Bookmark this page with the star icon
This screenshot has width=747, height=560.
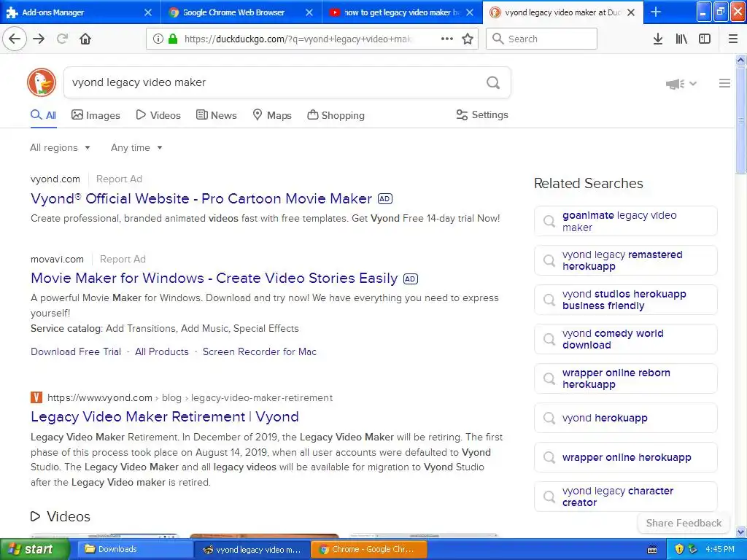point(468,39)
